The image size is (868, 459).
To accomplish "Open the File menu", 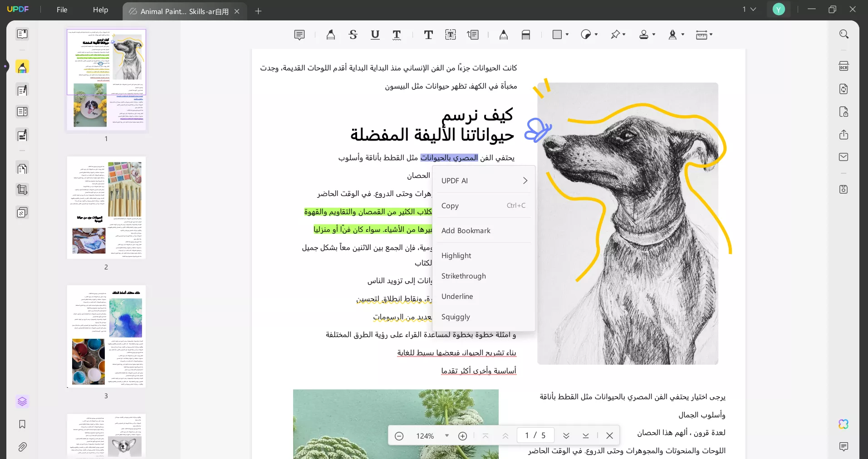I will [62, 10].
